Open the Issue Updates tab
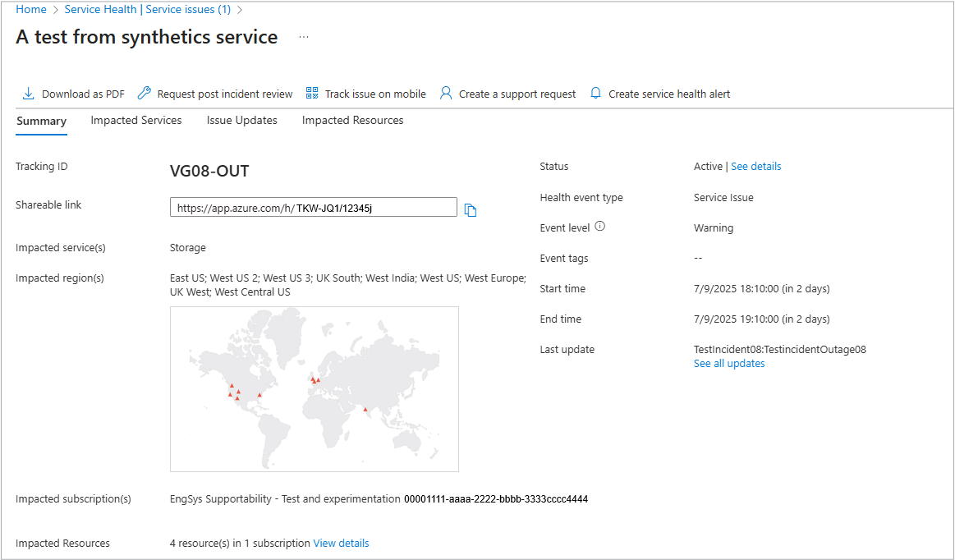The height and width of the screenshot is (560, 955). 242,121
